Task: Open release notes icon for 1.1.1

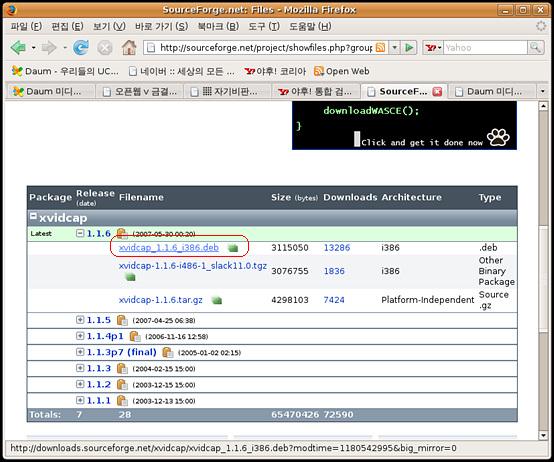Action: (122, 401)
